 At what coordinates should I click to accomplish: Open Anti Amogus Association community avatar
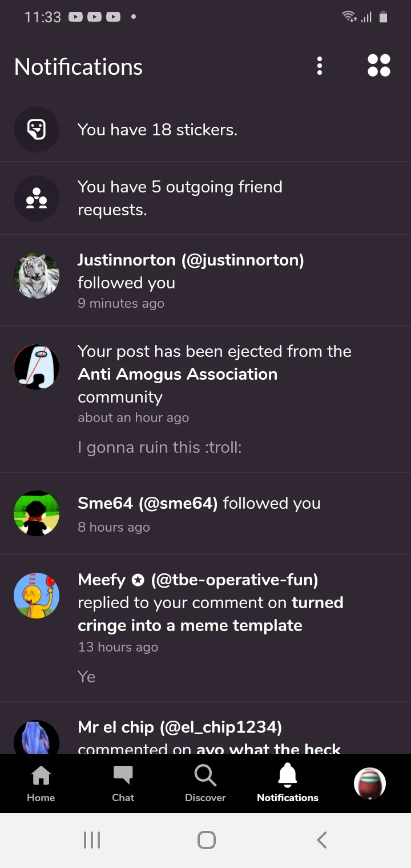37,367
